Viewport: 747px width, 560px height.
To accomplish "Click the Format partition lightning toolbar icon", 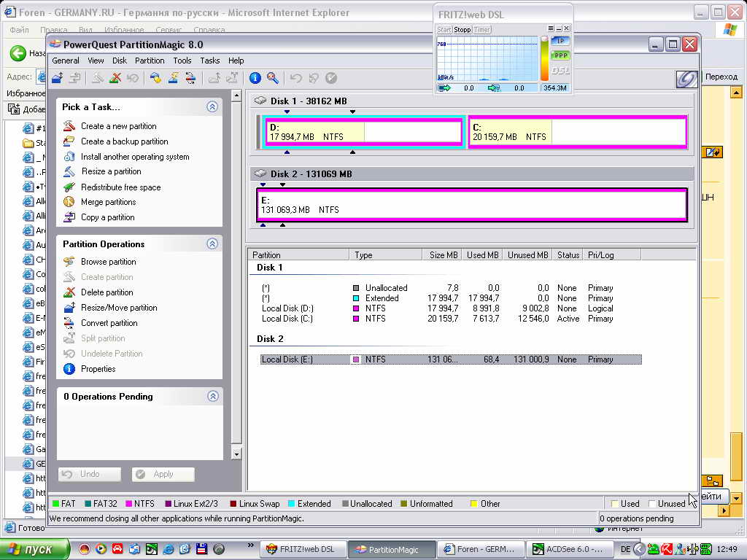I will point(173,77).
